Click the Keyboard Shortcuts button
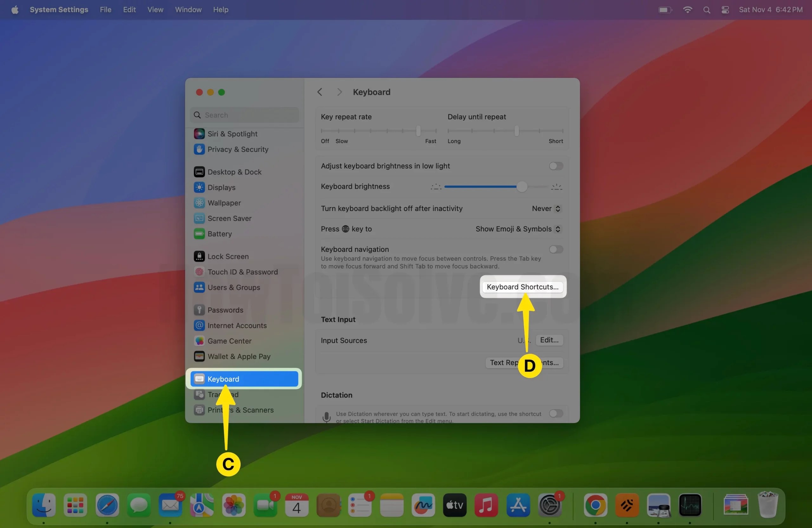This screenshot has width=812, height=528. pos(522,286)
